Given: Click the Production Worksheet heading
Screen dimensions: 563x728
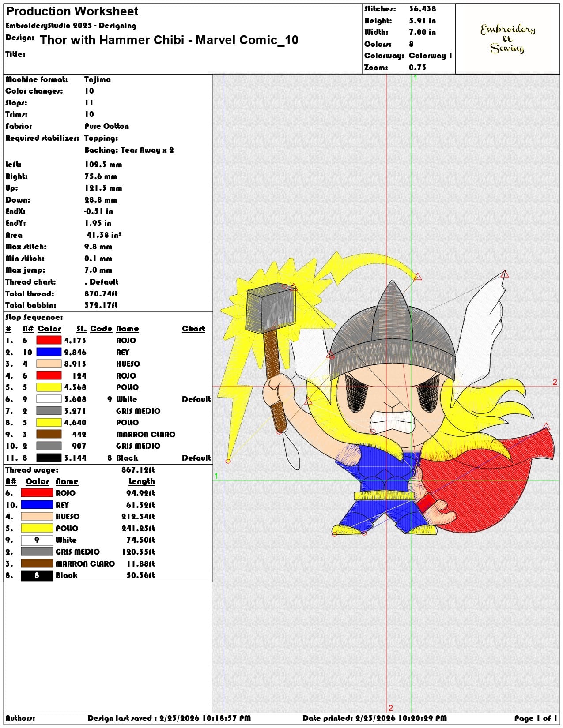Looking at the screenshot, I should point(72,11).
